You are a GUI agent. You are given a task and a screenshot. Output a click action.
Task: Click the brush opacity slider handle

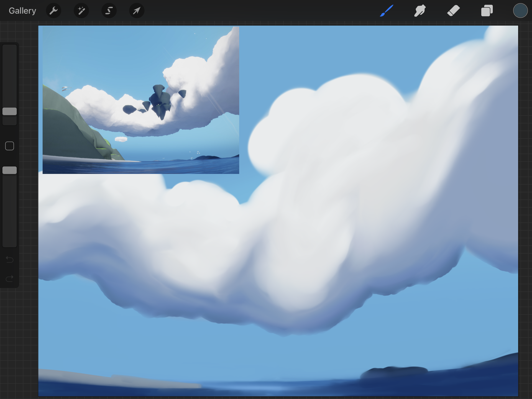click(10, 170)
